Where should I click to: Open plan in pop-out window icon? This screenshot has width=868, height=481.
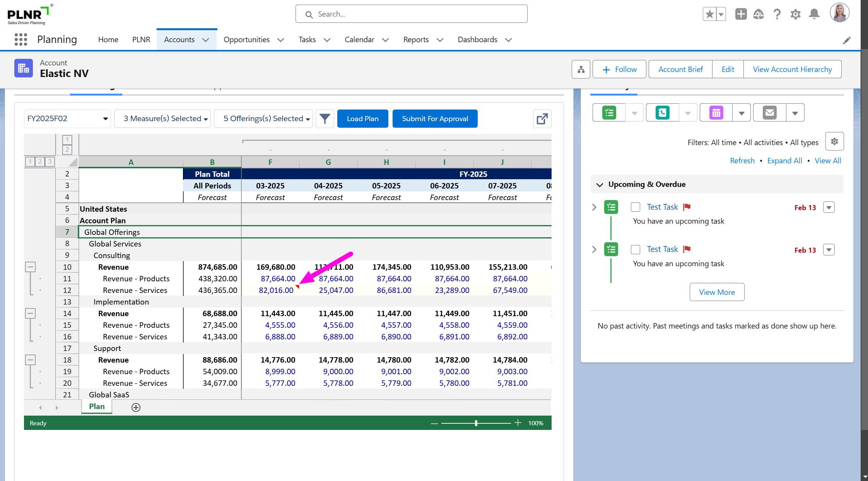(542, 119)
